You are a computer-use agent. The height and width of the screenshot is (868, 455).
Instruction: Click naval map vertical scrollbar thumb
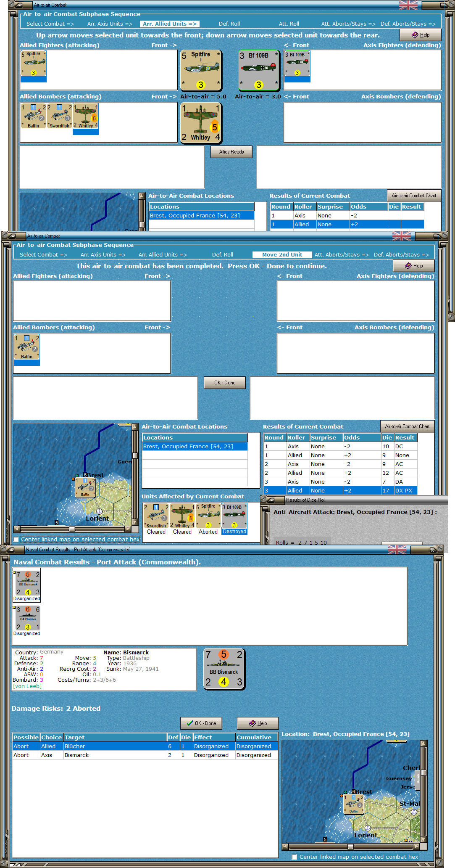pyautogui.click(x=423, y=772)
